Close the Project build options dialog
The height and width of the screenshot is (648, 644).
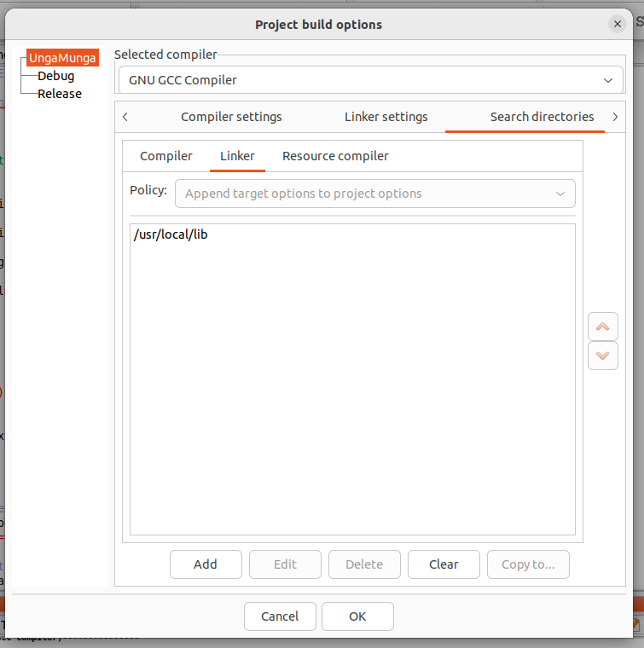[x=618, y=24]
